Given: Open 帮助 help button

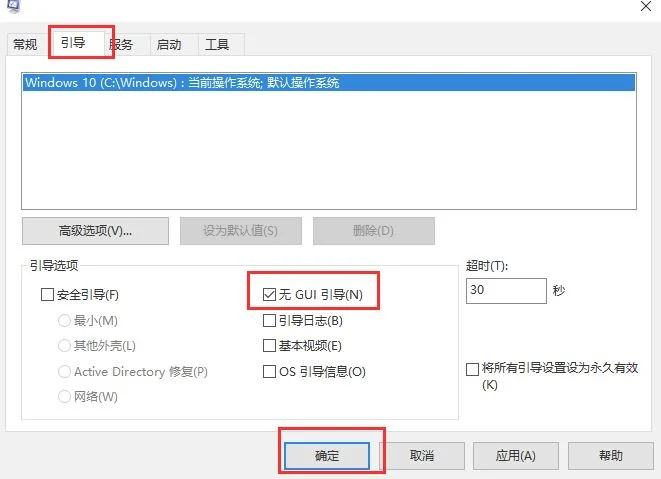Looking at the screenshot, I should 610,455.
